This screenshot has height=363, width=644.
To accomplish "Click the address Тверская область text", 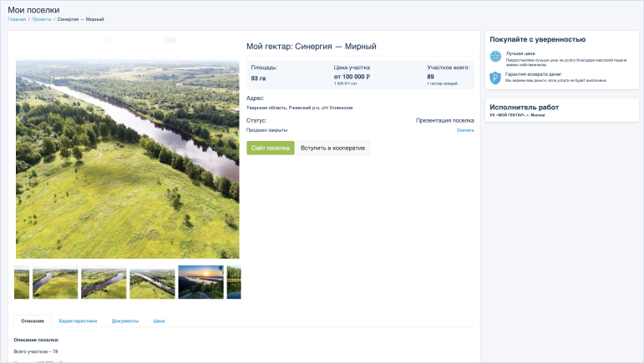I will pos(299,108).
